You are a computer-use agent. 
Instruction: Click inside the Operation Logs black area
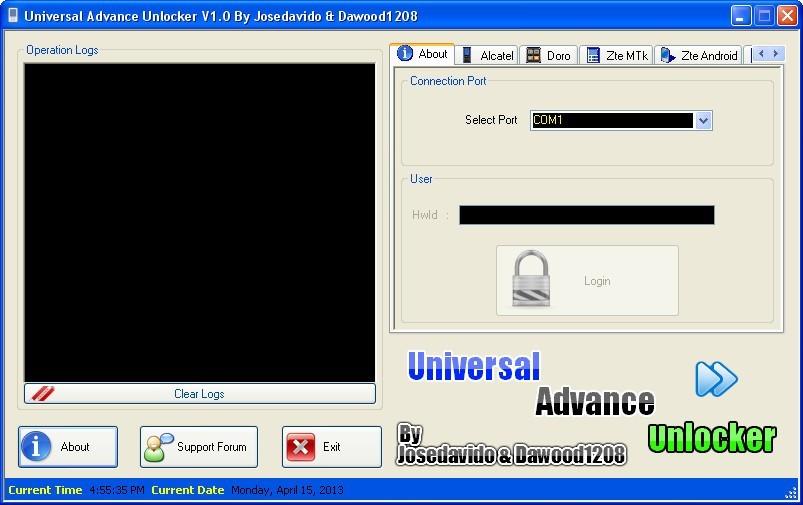point(200,222)
